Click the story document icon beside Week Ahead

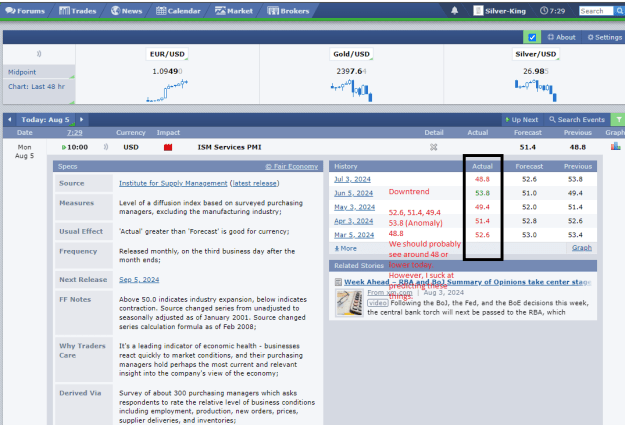pyautogui.click(x=338, y=282)
